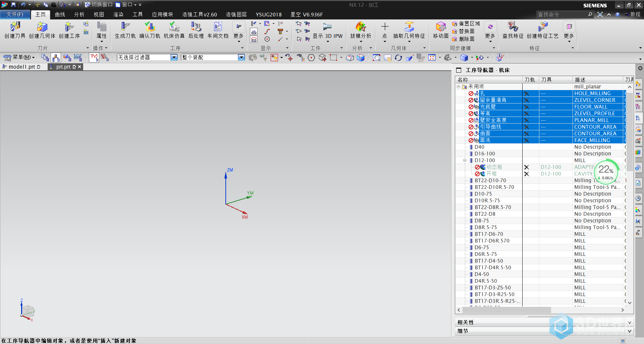Click the 切换窗口 button
The image size is (644, 344).
point(99,5)
